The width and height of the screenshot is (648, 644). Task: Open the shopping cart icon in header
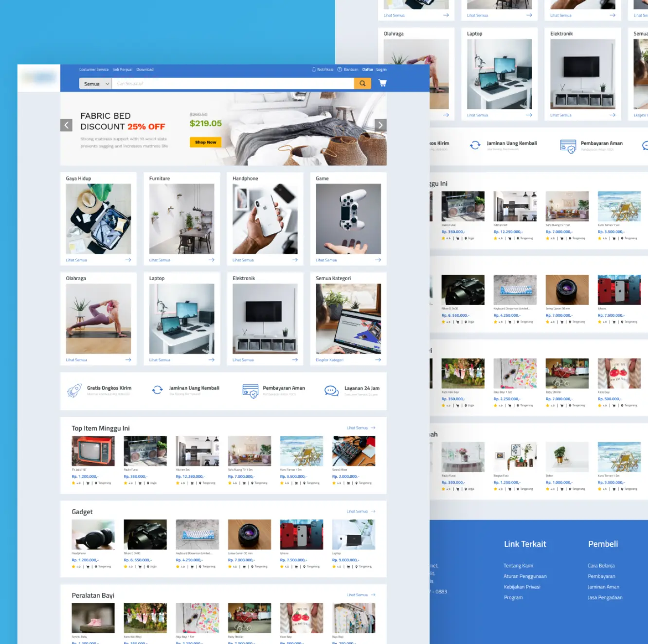coord(383,83)
